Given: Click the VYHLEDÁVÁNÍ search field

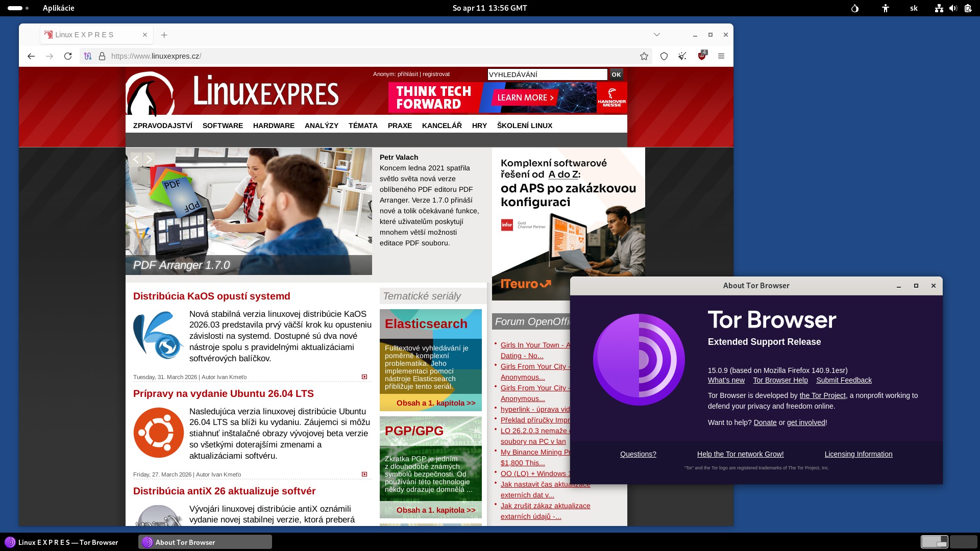Looking at the screenshot, I should click(547, 74).
